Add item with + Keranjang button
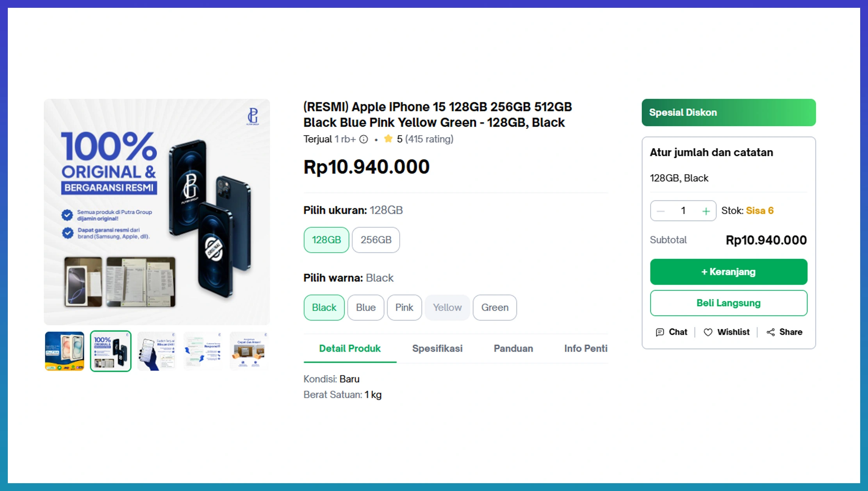The height and width of the screenshot is (491, 868). pos(729,272)
